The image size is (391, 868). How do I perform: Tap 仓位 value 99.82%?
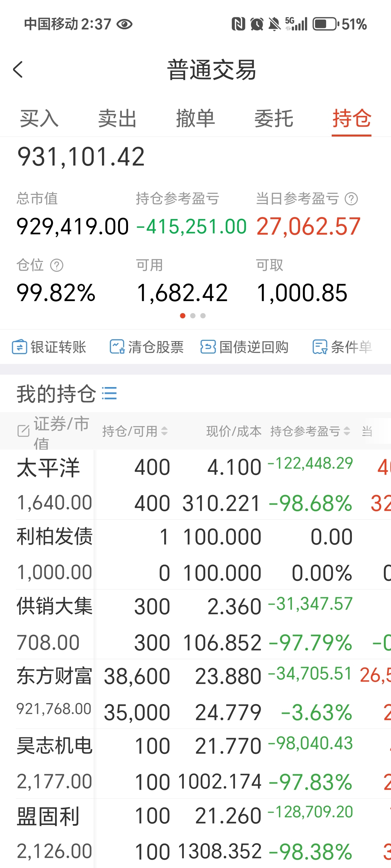click(56, 293)
